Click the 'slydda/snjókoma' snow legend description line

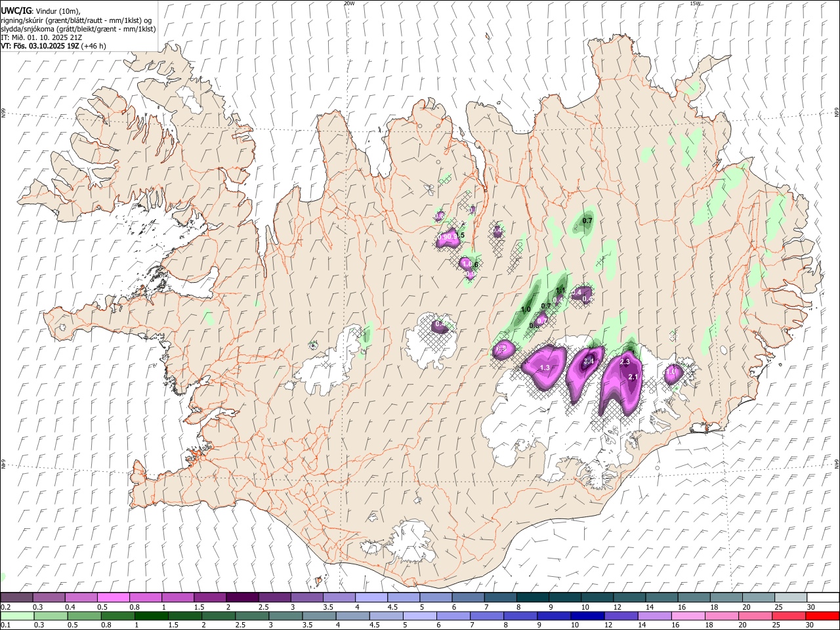pyautogui.click(x=78, y=29)
